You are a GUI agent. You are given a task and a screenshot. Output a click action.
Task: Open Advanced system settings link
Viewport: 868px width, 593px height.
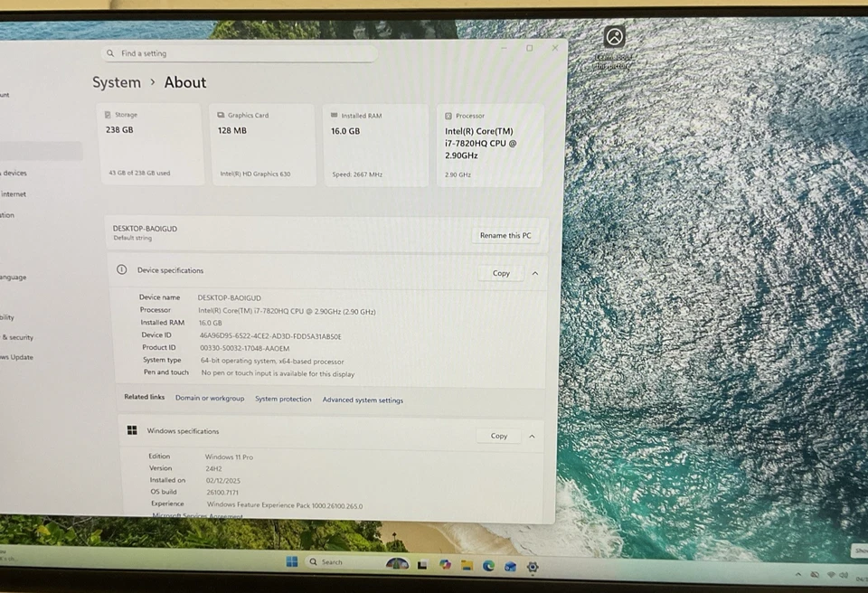pos(363,400)
